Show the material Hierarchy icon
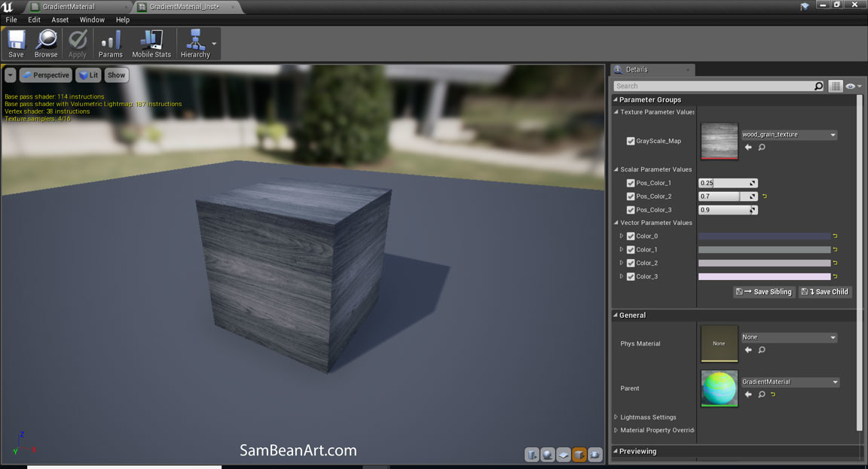 (x=195, y=44)
